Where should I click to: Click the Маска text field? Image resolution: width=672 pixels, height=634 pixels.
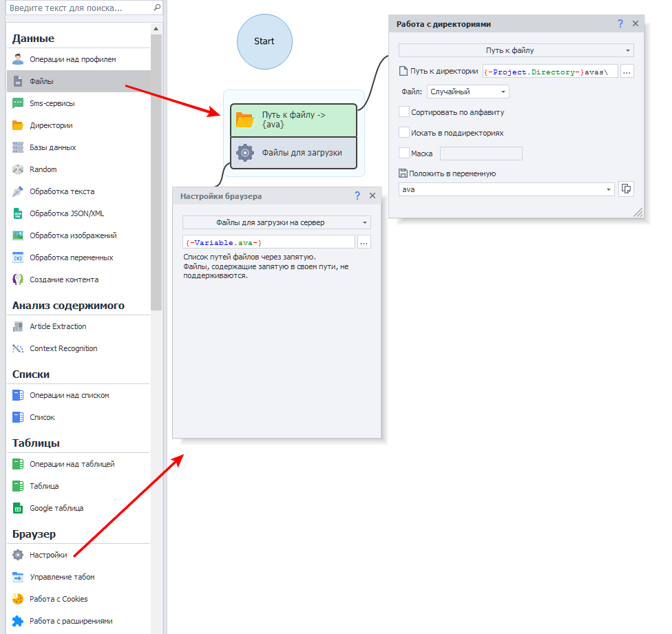481,154
